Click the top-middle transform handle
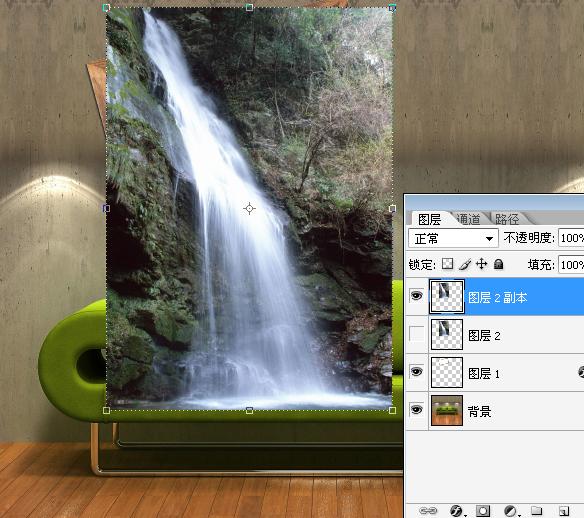This screenshot has height=518, width=584. [x=249, y=7]
